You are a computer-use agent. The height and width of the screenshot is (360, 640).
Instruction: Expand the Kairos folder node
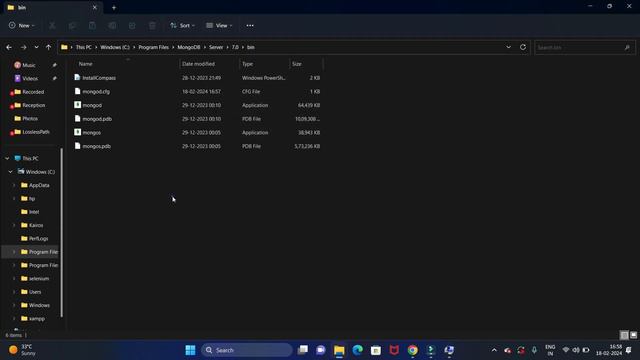click(14, 225)
